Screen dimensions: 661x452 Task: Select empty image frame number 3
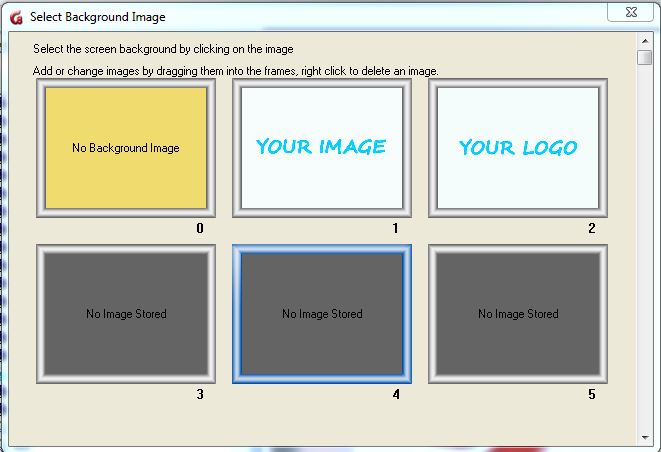[x=125, y=314]
